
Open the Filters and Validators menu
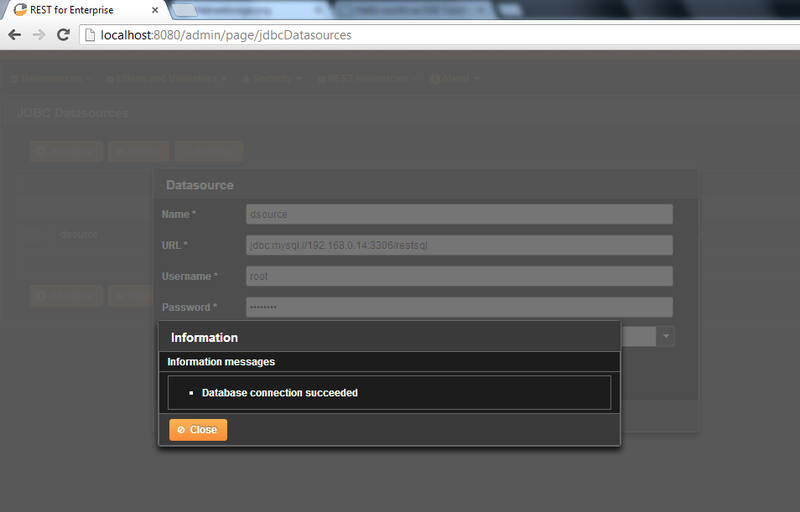[x=167, y=79]
